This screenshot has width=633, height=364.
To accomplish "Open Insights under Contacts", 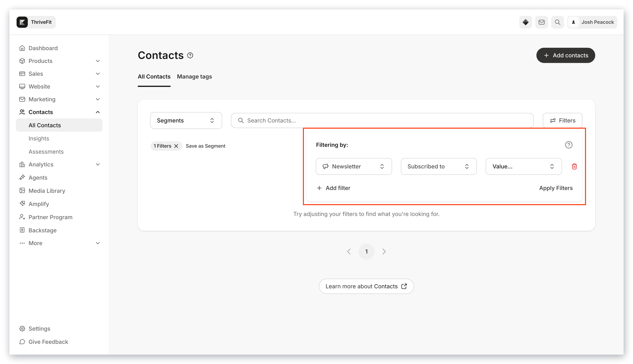I will coord(39,138).
